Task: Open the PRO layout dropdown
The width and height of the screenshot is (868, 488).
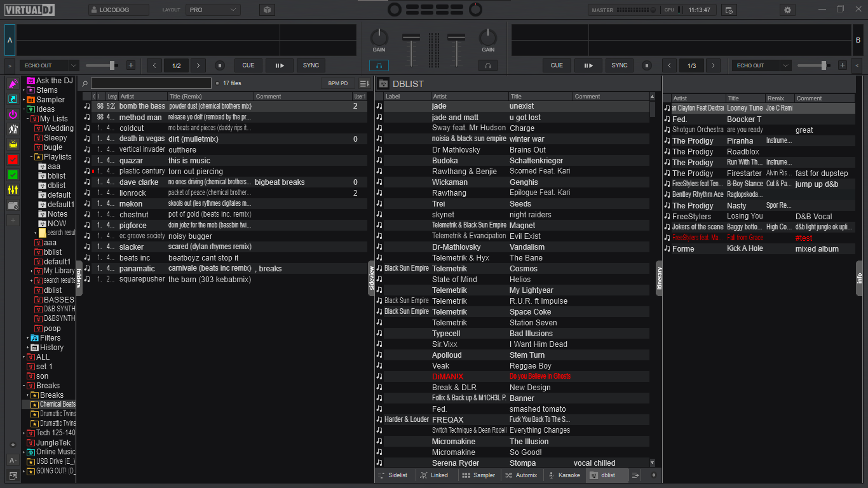Action: coord(213,10)
